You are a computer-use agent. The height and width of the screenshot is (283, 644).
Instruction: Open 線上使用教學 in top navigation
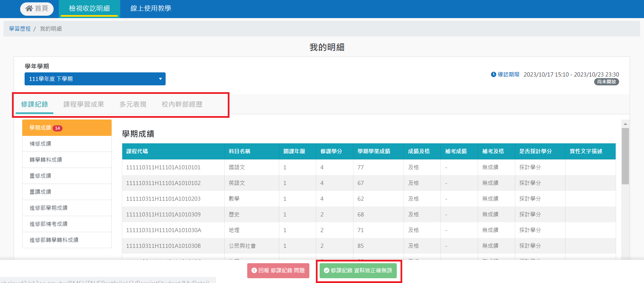pyautogui.click(x=151, y=9)
